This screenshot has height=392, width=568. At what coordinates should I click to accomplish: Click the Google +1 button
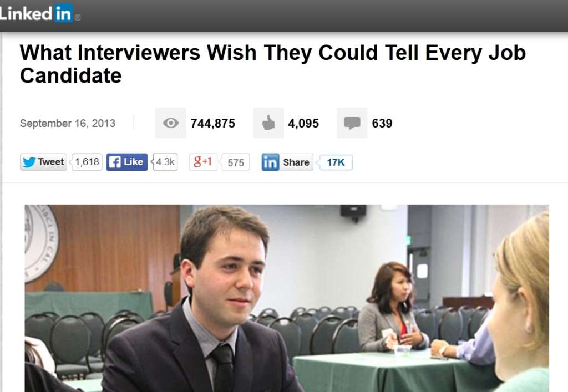pyautogui.click(x=203, y=162)
